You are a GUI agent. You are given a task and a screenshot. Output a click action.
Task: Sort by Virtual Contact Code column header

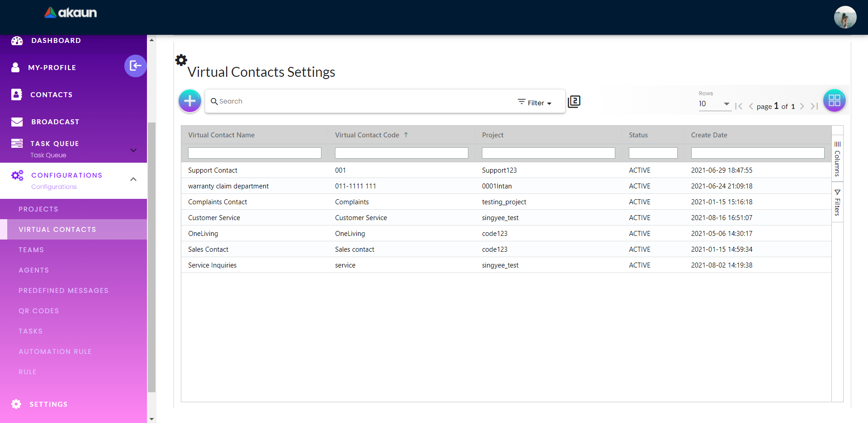click(367, 135)
